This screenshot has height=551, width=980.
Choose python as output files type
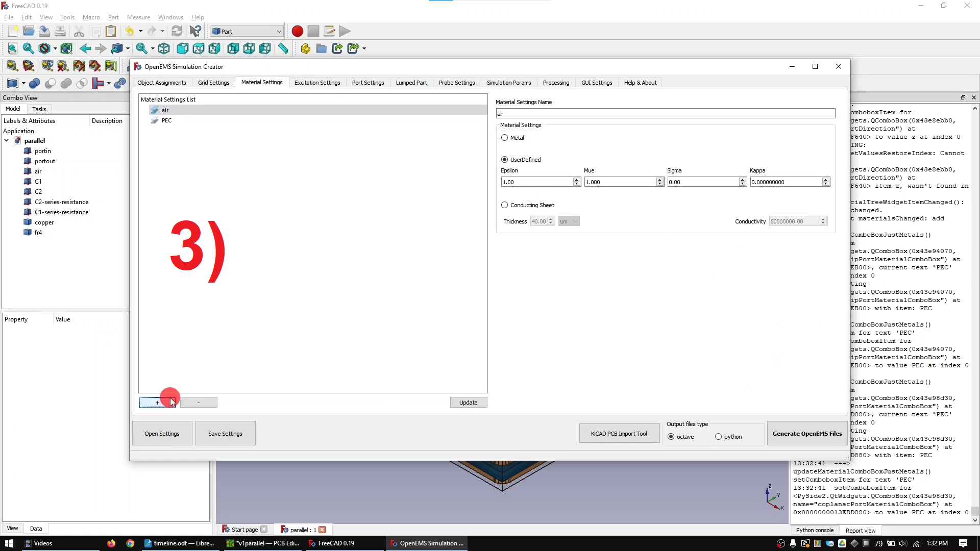click(x=719, y=437)
